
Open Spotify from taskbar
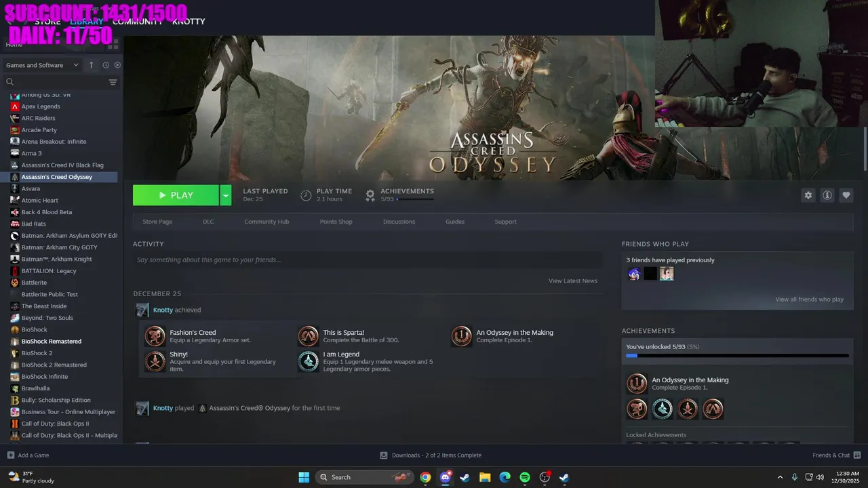click(x=525, y=477)
